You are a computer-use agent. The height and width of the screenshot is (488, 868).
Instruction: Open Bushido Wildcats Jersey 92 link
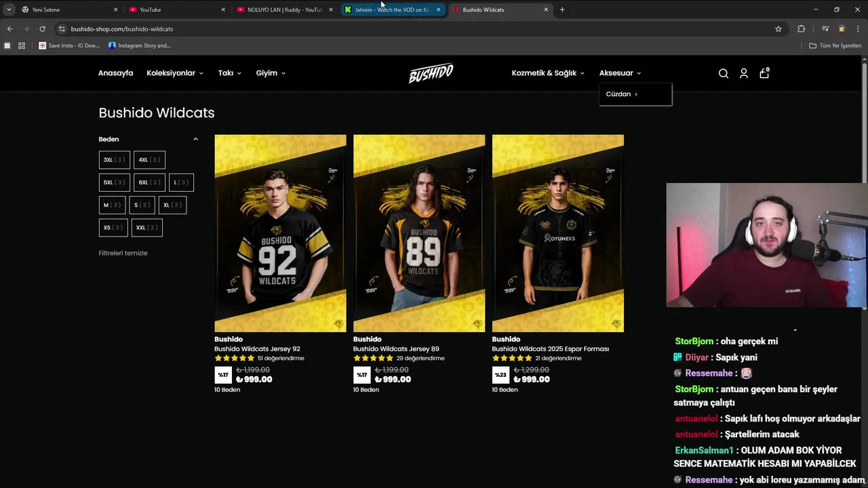tap(257, 349)
